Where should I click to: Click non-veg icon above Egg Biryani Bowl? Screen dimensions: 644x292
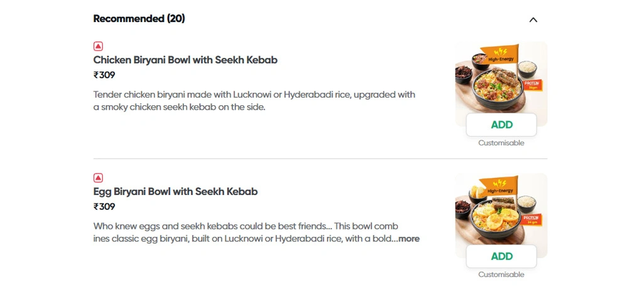(98, 177)
